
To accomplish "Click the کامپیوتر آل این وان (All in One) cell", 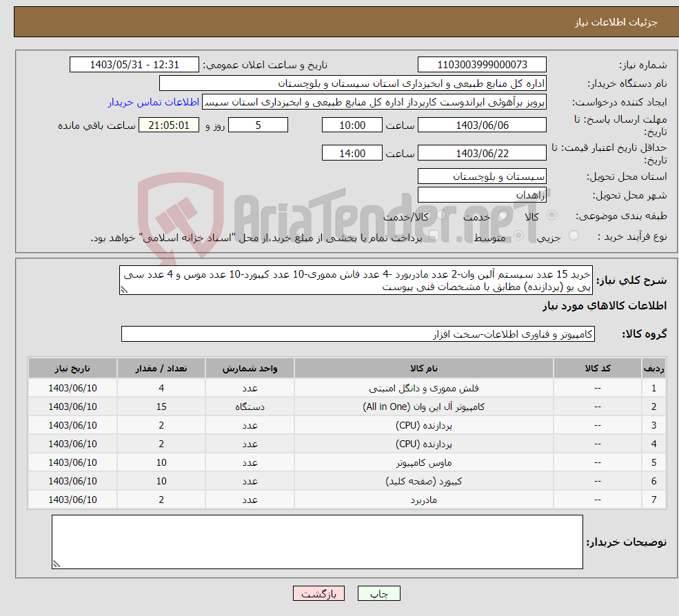I will click(424, 407).
